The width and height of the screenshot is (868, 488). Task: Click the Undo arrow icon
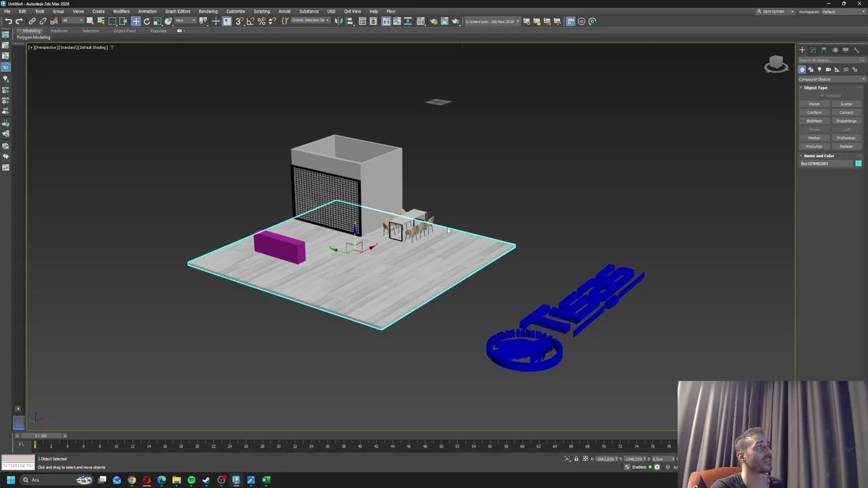point(8,21)
